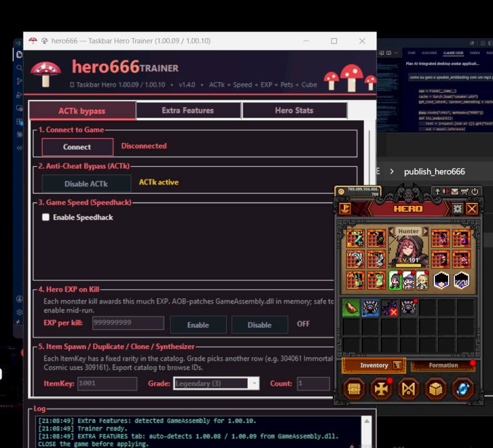493x448 pixels.
Task: Open Explorer in VS Code activity bar
Action: [19, 54]
